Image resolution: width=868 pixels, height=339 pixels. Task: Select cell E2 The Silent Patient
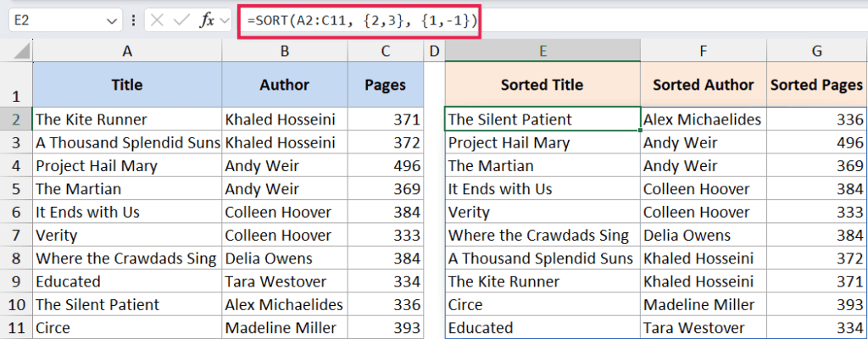543,119
